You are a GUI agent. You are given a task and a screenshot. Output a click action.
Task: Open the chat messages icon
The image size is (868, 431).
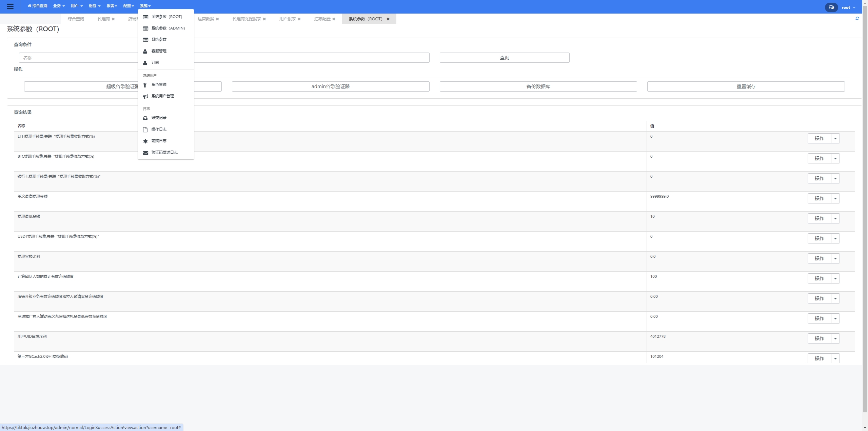(831, 7)
